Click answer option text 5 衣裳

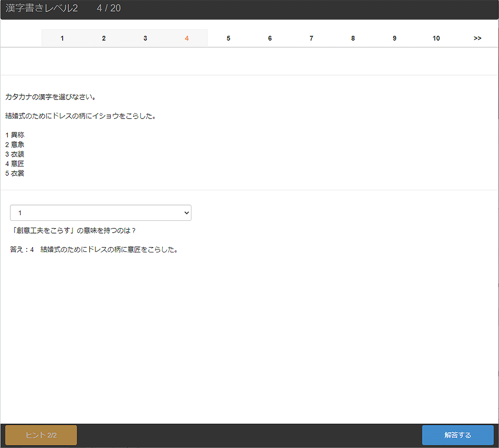click(x=15, y=173)
